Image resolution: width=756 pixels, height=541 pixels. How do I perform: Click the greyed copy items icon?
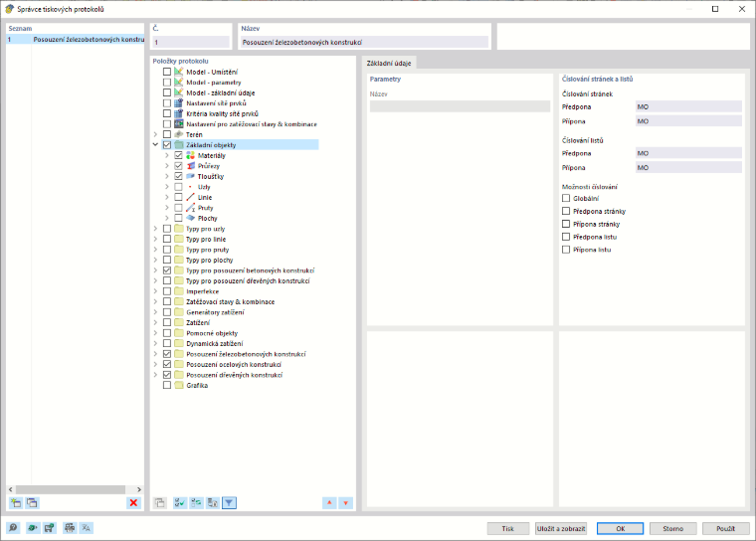[159, 503]
